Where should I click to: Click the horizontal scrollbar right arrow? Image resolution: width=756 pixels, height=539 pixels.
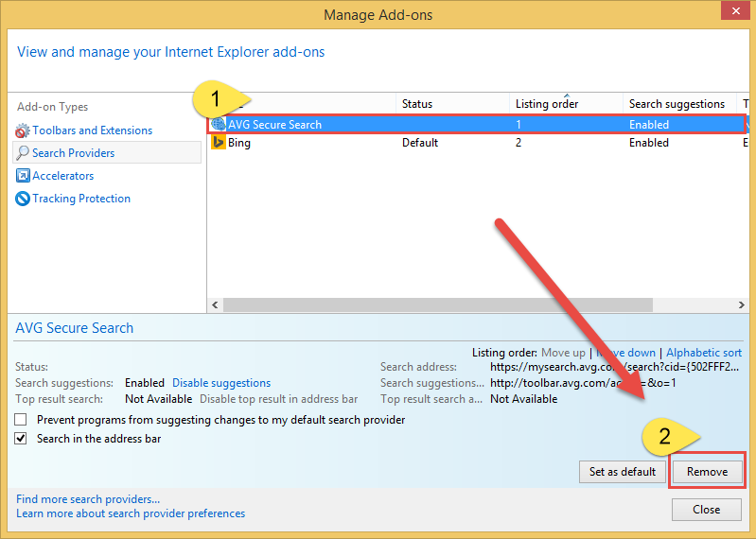click(x=742, y=304)
